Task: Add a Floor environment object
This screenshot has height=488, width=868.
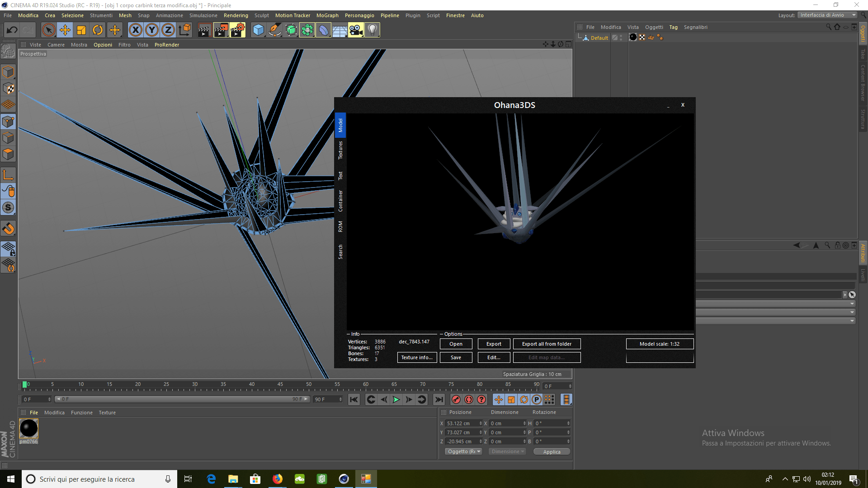Action: (340, 30)
